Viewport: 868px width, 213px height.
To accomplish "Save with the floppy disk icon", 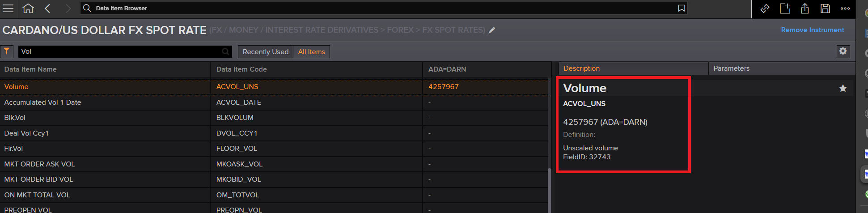I will 825,9.
